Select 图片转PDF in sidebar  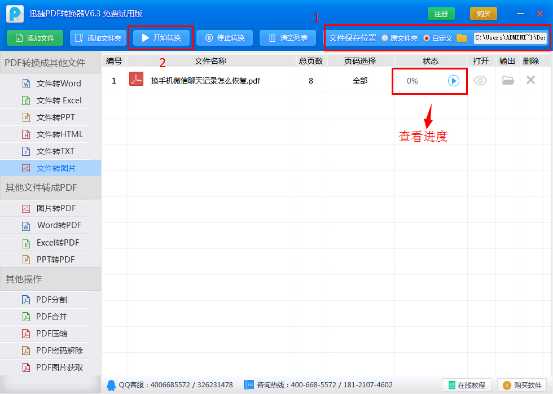point(51,208)
